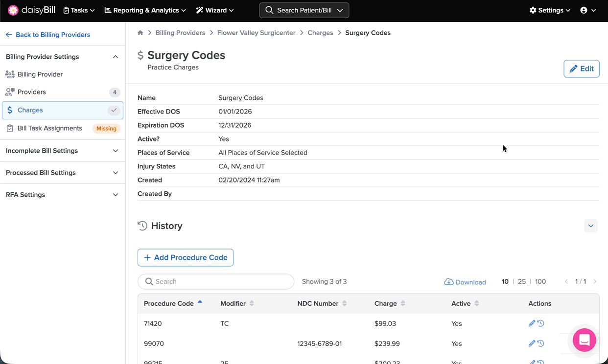Open the Reporting & Analytics menu
Image resolution: width=608 pixels, height=364 pixels.
pyautogui.click(x=145, y=10)
